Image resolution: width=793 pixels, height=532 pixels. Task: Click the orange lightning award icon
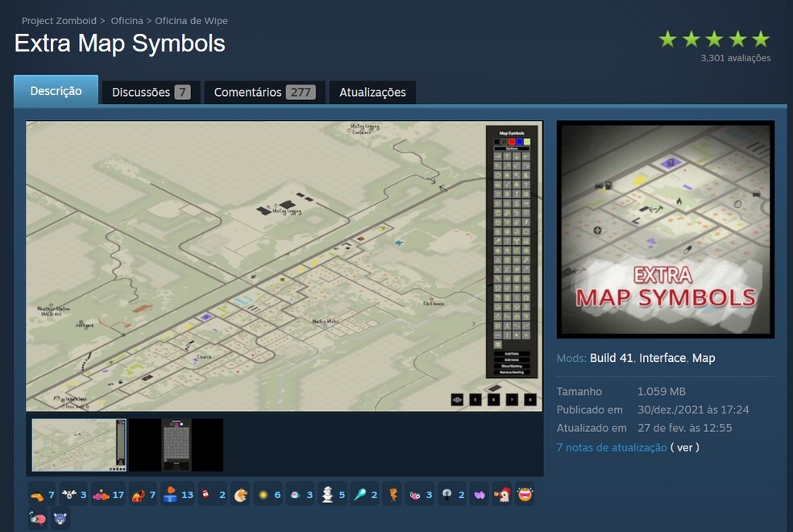pos(393,495)
